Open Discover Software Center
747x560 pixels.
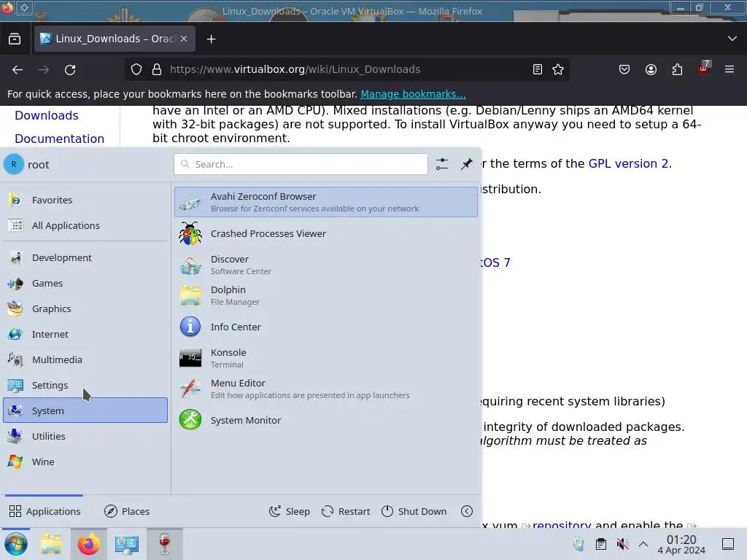tap(326, 265)
